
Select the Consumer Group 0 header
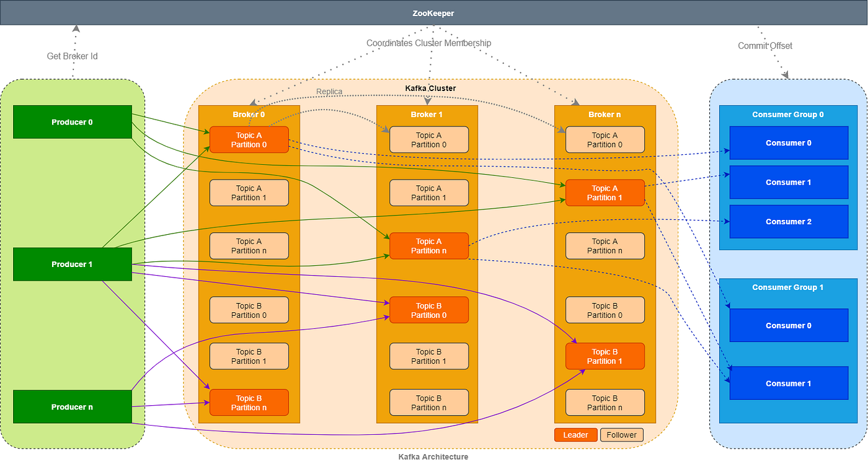[788, 114]
